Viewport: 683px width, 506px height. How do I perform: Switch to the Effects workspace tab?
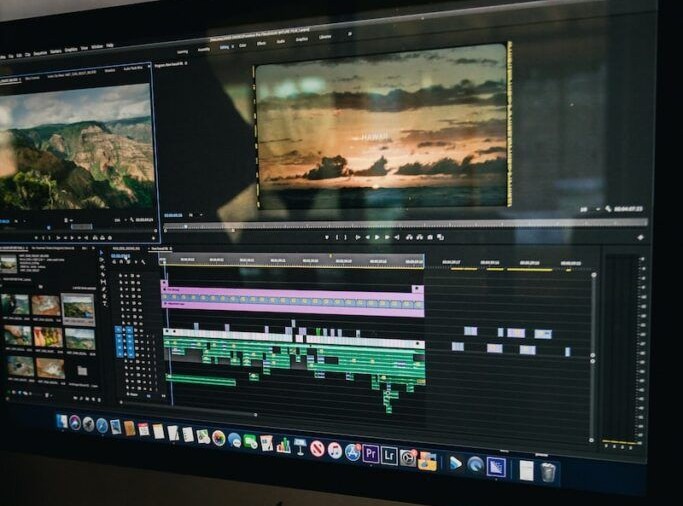point(261,43)
